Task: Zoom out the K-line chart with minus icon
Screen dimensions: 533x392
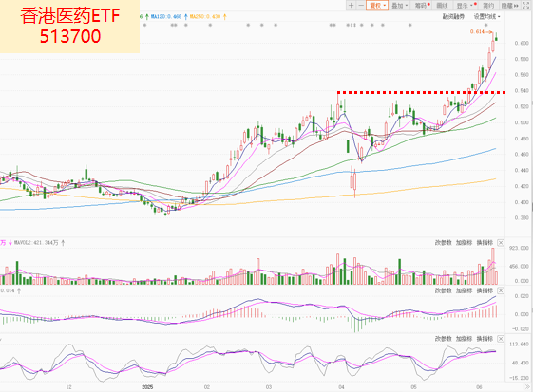Action: [361, 5]
